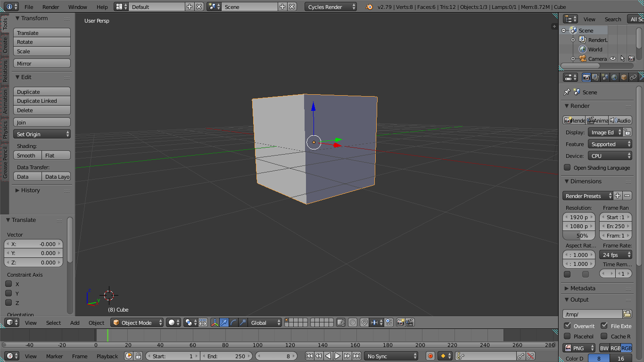Set shading to Smooth

[x=27, y=155]
